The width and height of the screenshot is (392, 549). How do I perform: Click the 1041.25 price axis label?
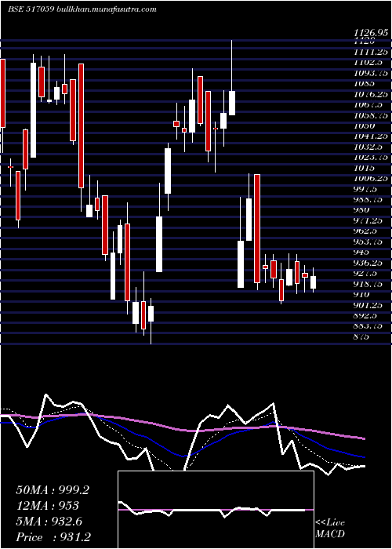pyautogui.click(x=371, y=136)
